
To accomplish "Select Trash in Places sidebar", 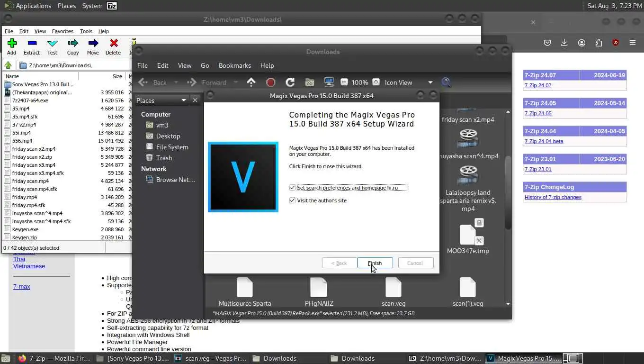I will point(164,158).
